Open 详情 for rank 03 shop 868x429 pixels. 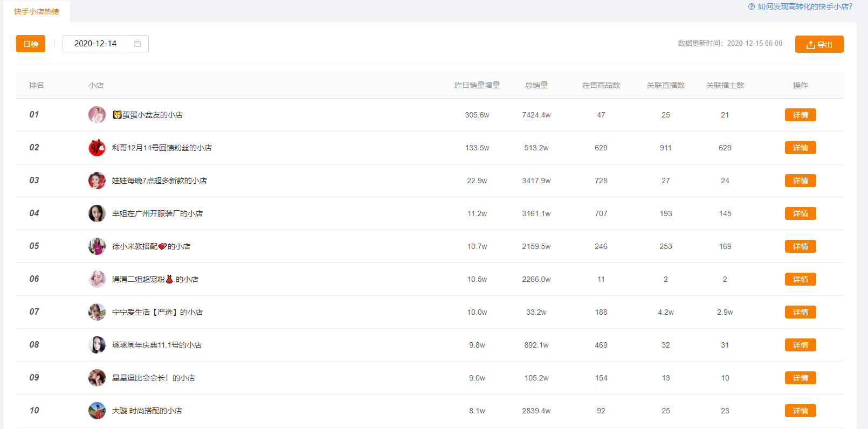click(800, 181)
